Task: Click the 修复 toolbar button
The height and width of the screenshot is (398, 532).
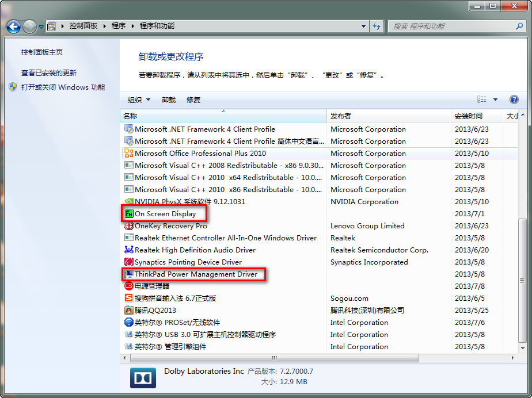Action: pyautogui.click(x=193, y=99)
